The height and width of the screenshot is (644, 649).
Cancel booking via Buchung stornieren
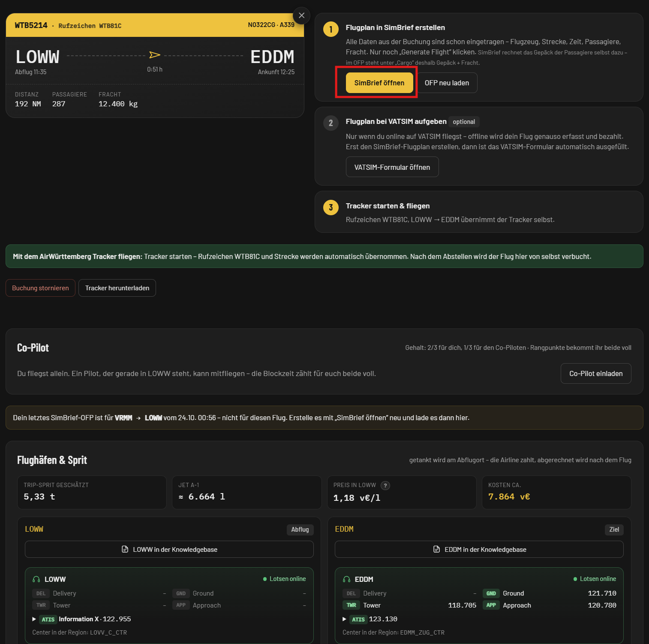click(x=40, y=288)
